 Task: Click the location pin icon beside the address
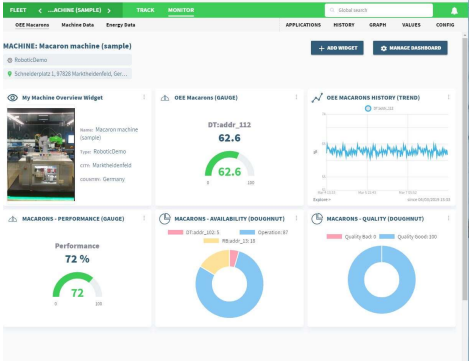click(x=10, y=74)
